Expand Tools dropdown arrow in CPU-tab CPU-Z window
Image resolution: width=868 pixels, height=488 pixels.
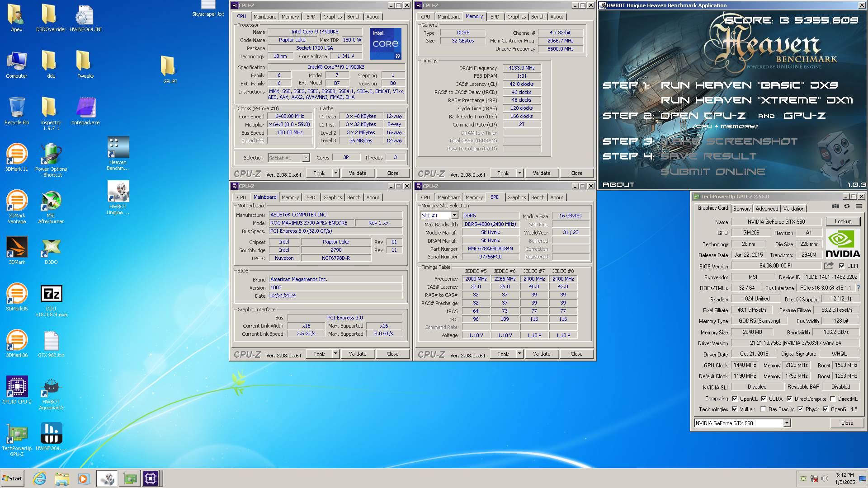point(335,173)
